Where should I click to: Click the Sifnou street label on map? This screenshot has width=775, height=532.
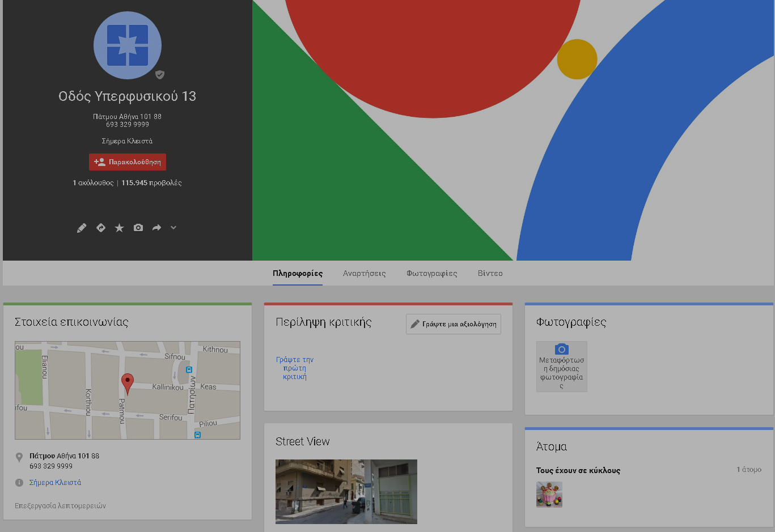tap(175, 356)
